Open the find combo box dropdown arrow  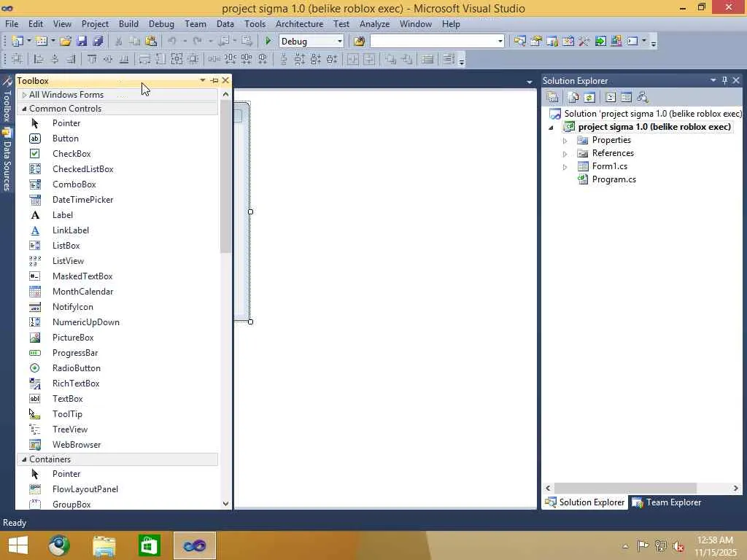(x=500, y=42)
